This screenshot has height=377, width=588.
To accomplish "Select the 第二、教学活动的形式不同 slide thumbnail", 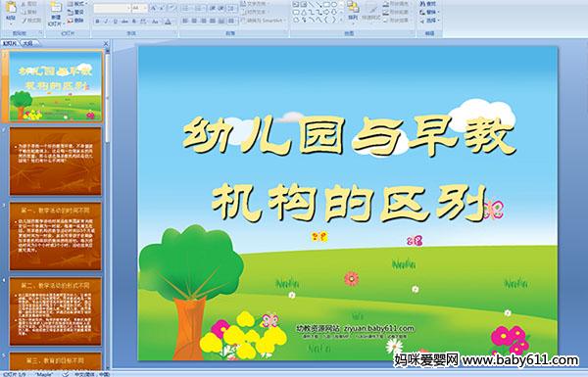I will pyautogui.click(x=56, y=311).
